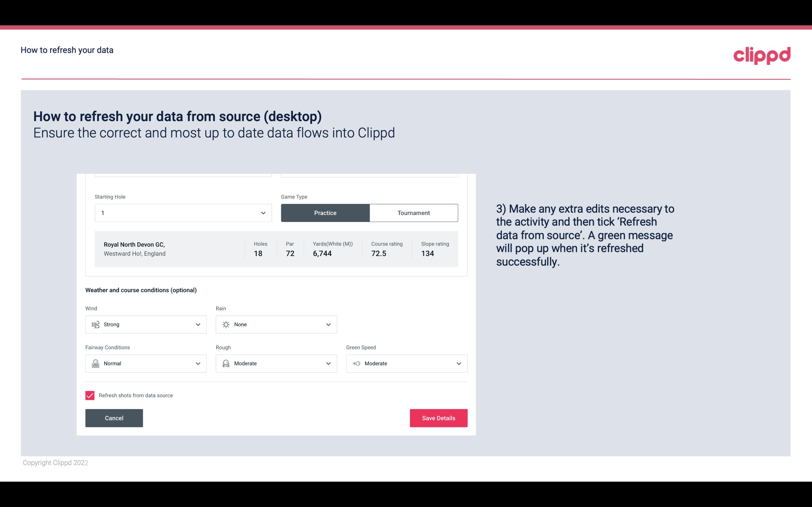Toggle Practice game type selection

tap(326, 213)
